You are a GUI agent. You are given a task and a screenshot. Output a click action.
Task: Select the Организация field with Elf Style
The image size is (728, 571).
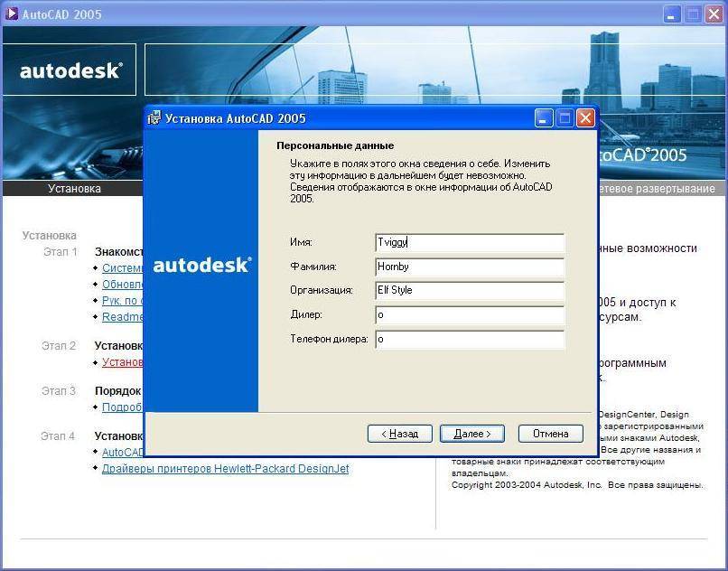[x=470, y=290]
